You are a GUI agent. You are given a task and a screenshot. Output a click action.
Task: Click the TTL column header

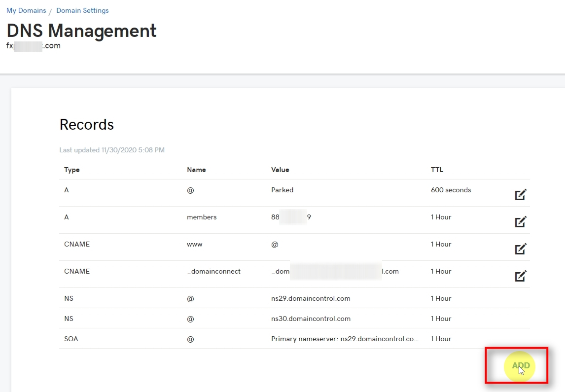[437, 170]
